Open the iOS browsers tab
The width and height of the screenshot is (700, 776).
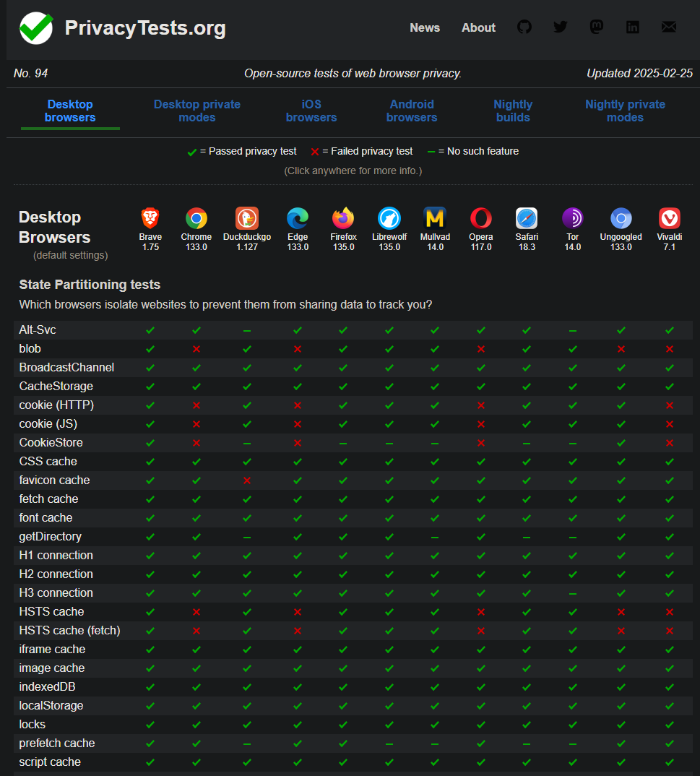311,111
